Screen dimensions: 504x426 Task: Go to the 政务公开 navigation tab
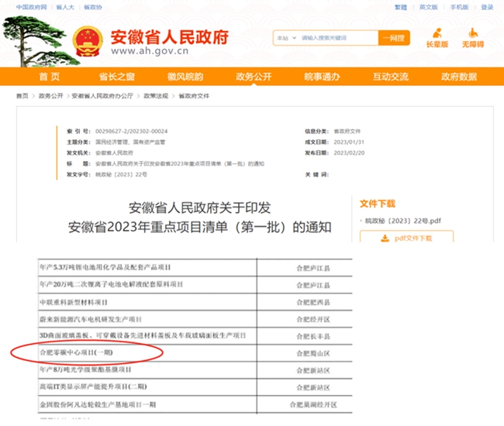(x=254, y=77)
